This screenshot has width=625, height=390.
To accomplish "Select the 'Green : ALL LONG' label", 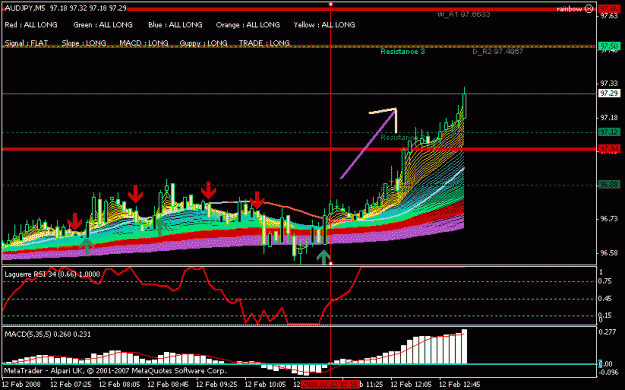I will point(103,25).
